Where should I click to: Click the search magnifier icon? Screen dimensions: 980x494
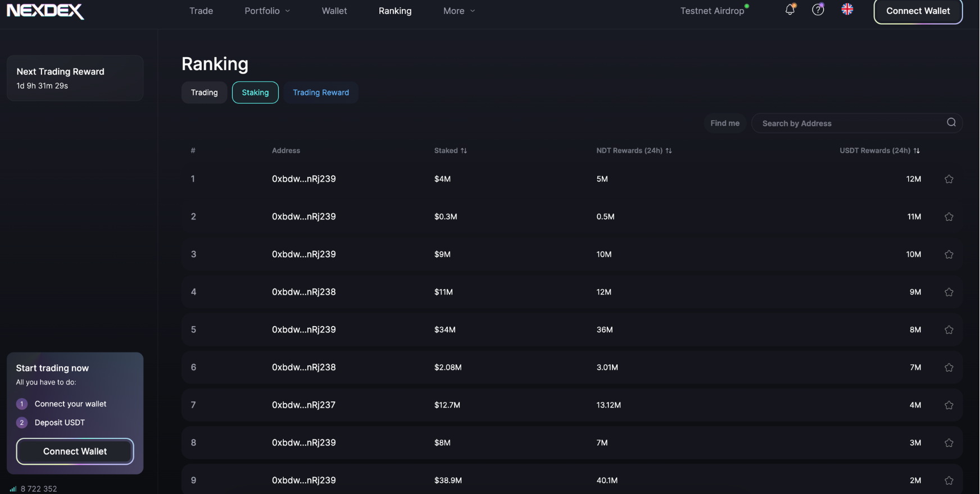951,122
